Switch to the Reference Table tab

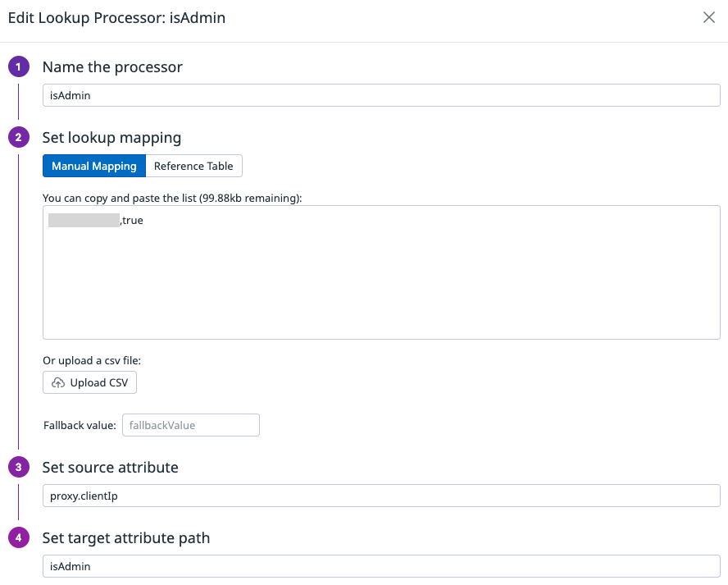click(x=193, y=166)
